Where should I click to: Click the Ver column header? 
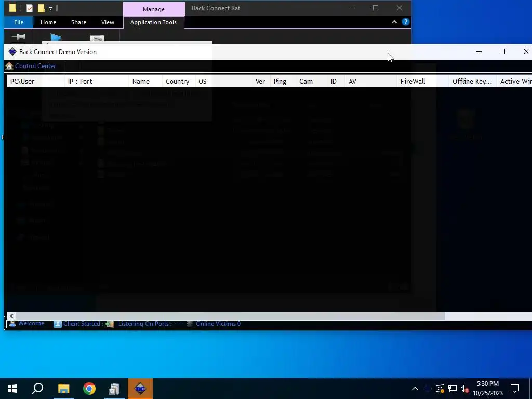[x=261, y=82]
